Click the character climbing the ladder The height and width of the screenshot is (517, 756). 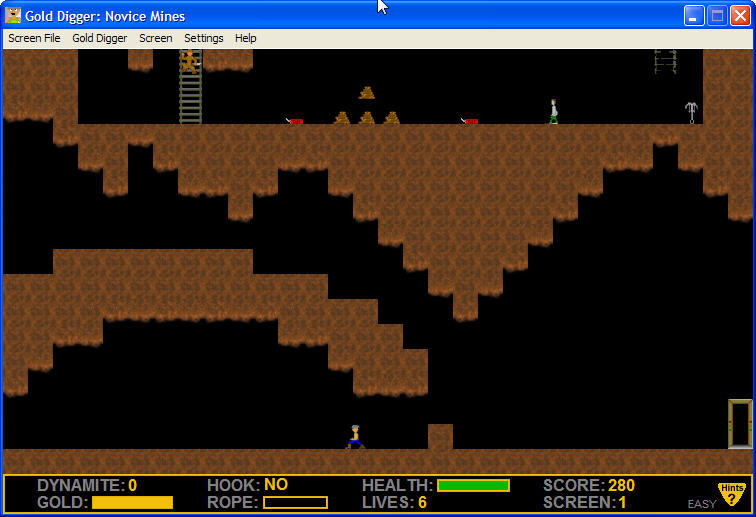coord(189,62)
